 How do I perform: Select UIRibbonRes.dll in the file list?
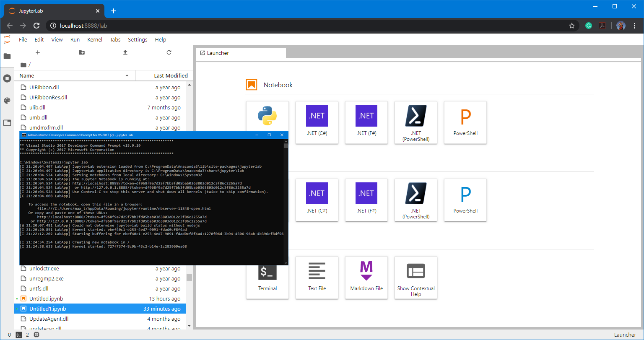(x=100, y=97)
